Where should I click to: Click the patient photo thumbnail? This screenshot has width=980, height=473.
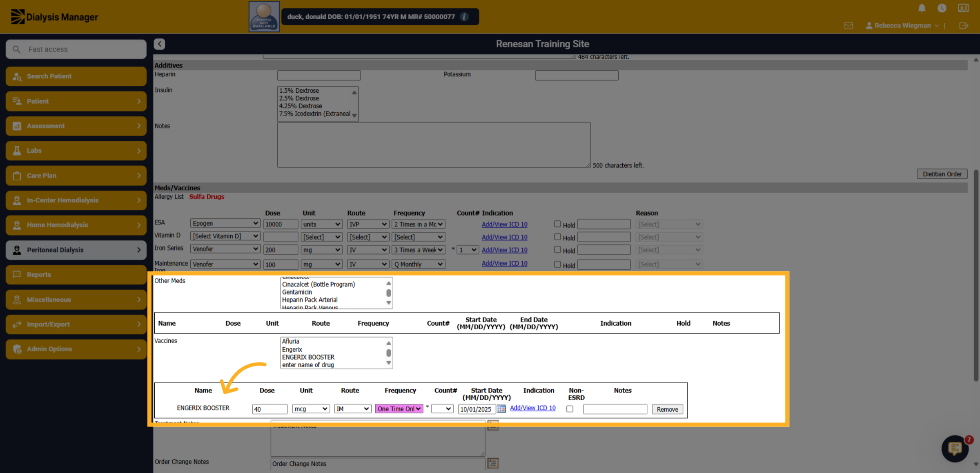(264, 17)
